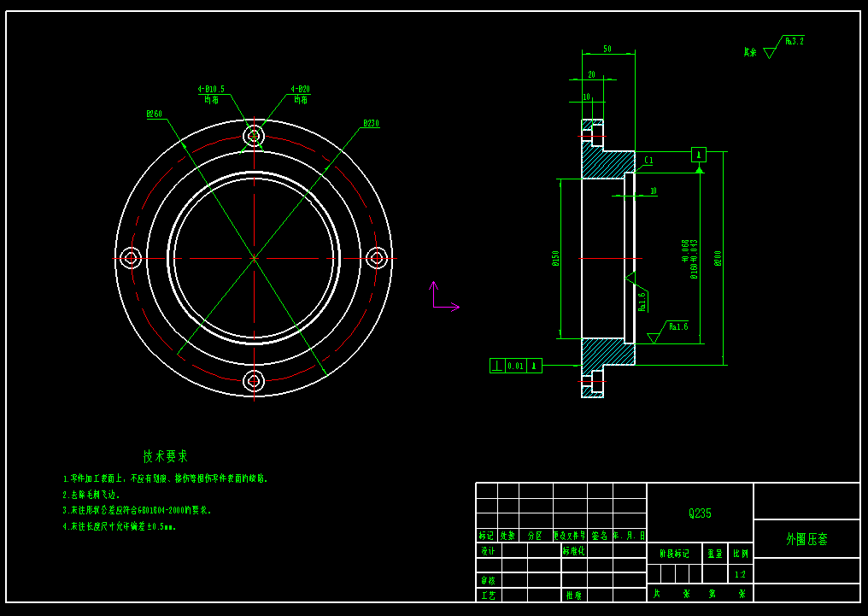This screenshot has width=868, height=616.
Task: Select note 3 referencing GB01804-2000
Action: click(x=137, y=510)
